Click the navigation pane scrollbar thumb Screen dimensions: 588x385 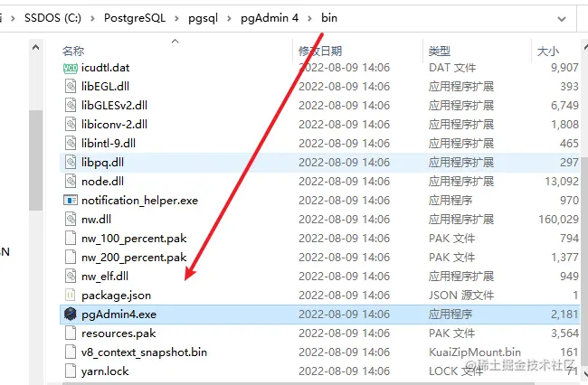pyautogui.click(x=35, y=160)
